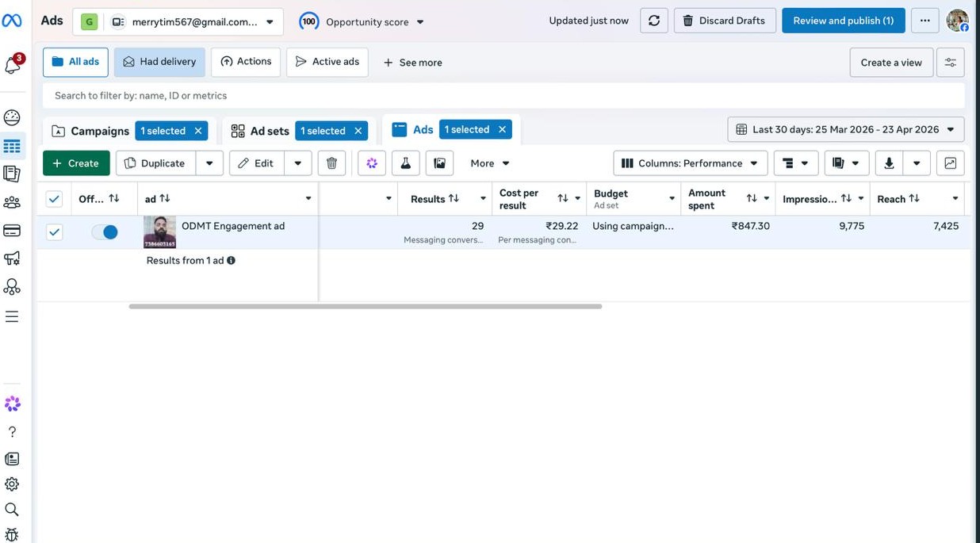This screenshot has width=980, height=543.
Task: Open the profile avatar menu
Action: tap(957, 21)
